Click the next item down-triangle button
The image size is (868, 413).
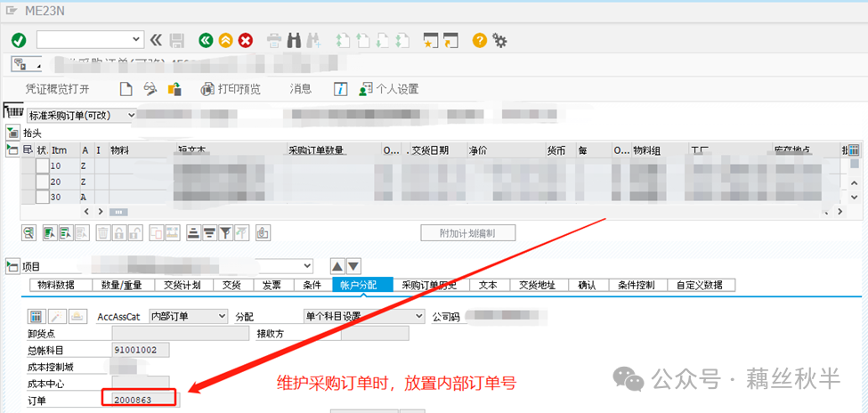point(353,266)
